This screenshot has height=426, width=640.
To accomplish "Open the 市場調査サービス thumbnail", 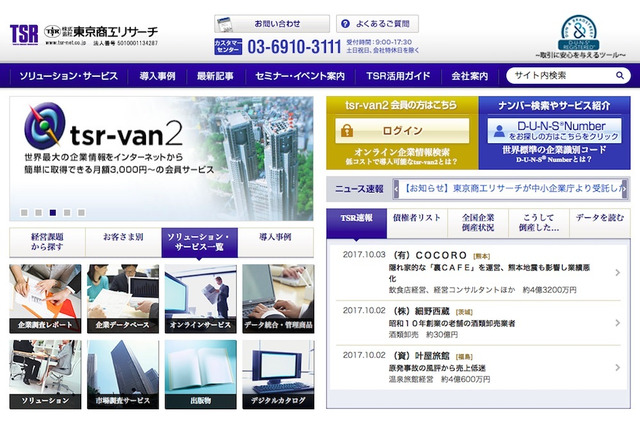I will pyautogui.click(x=123, y=375).
